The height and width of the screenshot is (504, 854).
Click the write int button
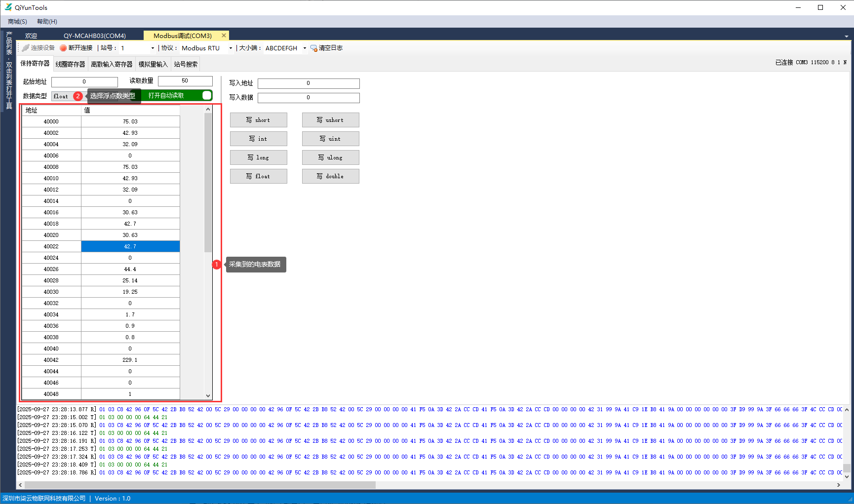coord(258,139)
